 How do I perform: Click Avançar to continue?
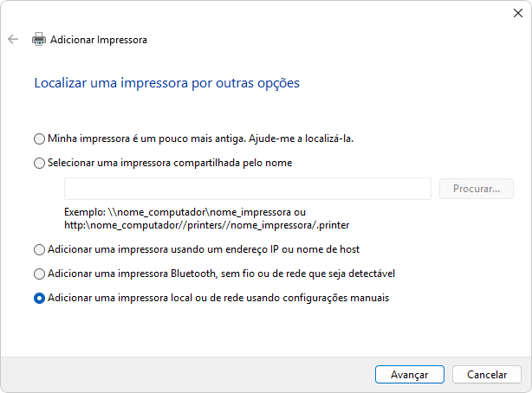(410, 374)
